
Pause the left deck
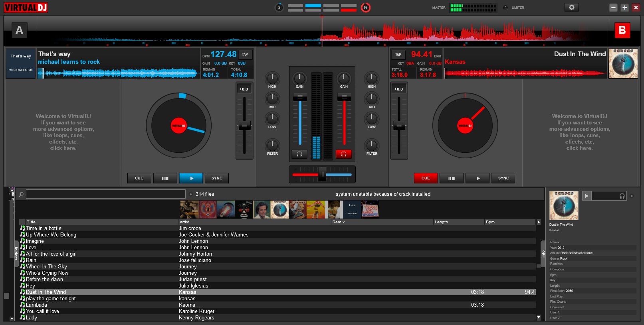(165, 178)
